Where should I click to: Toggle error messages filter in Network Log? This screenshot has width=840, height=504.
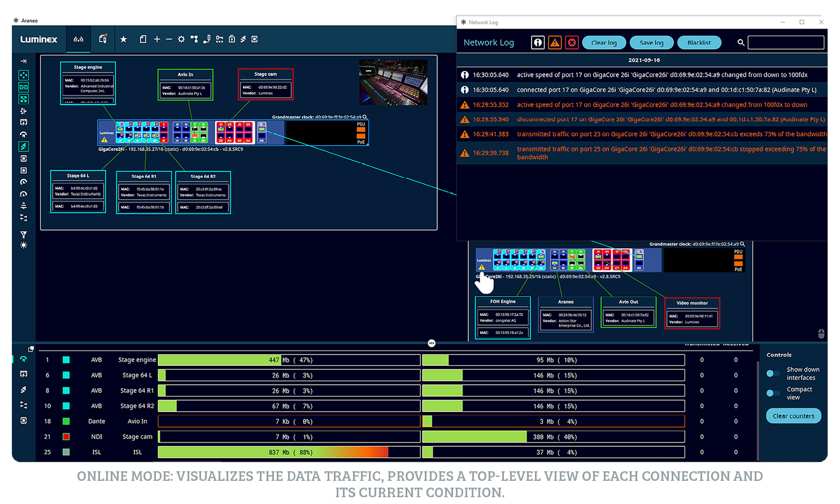(x=572, y=43)
